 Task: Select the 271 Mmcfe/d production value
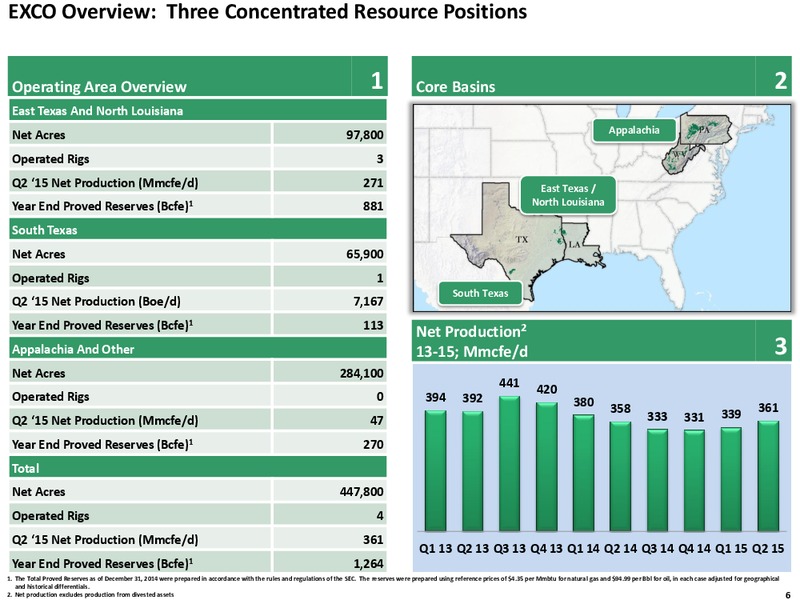(373, 183)
